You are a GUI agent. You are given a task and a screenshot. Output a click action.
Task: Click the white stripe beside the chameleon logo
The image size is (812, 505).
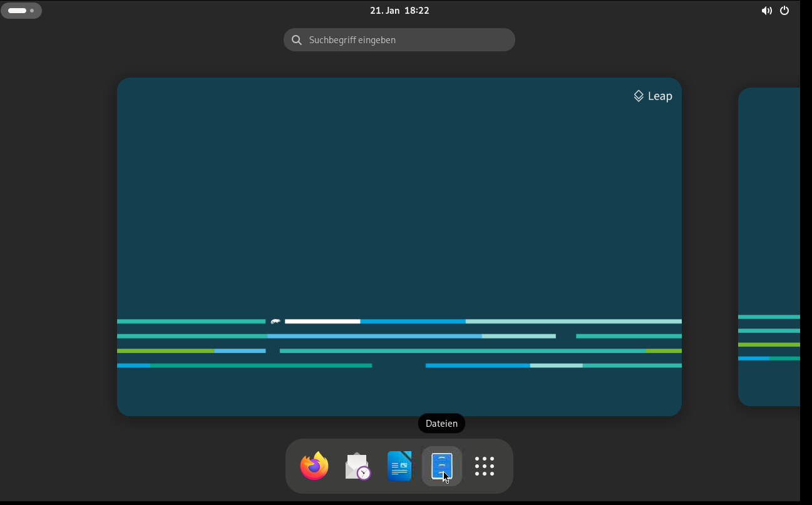(x=322, y=322)
